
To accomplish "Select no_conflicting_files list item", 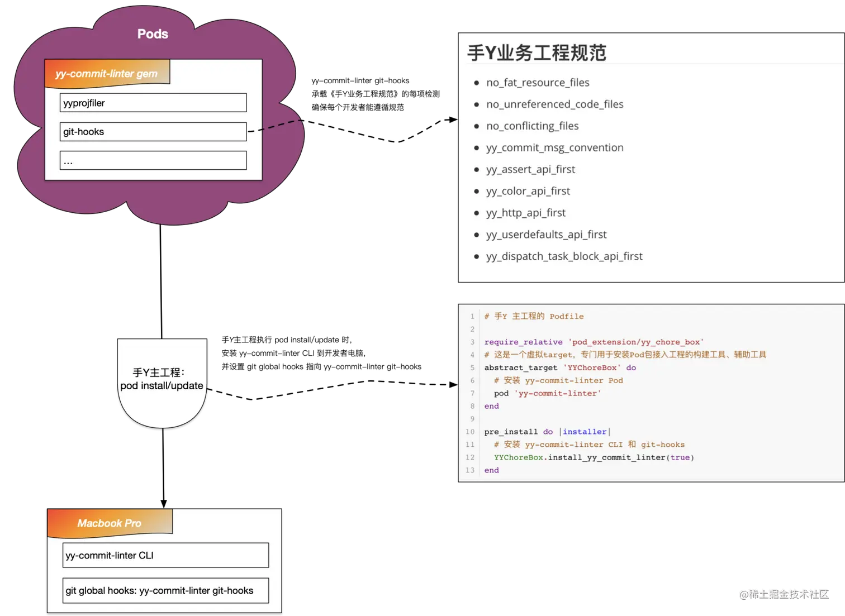I will point(532,126).
